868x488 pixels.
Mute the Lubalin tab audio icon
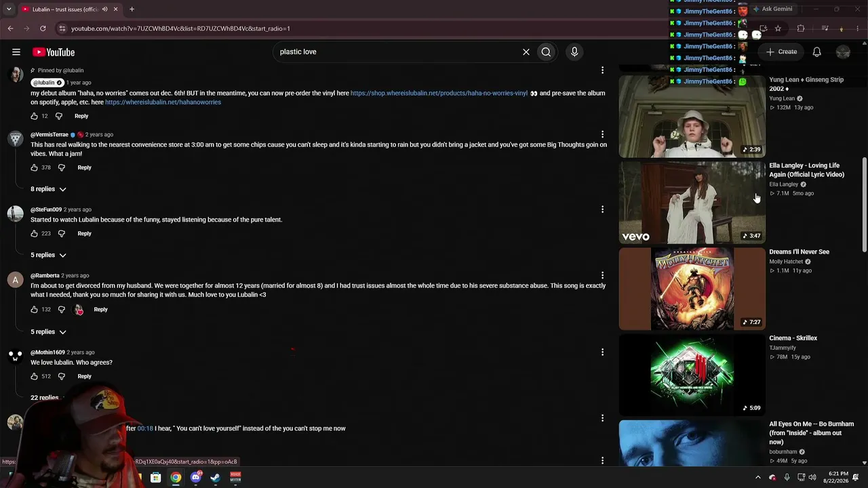[104, 9]
